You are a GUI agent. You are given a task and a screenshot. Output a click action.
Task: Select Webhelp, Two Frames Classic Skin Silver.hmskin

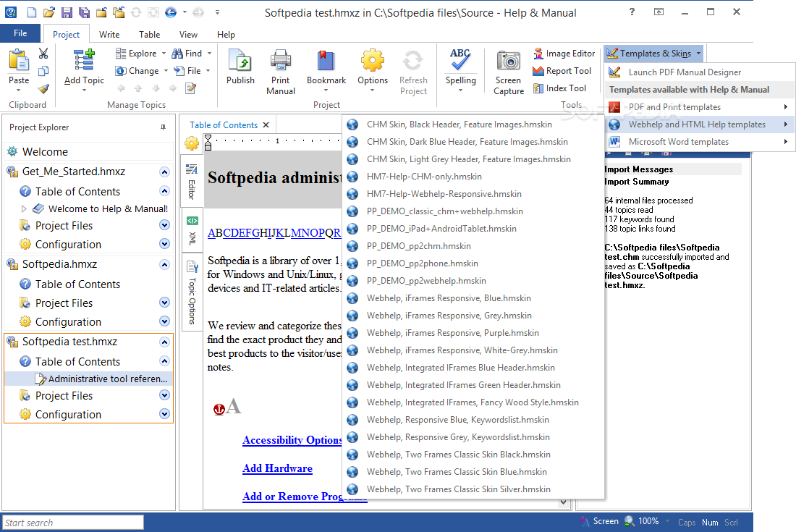click(473, 489)
